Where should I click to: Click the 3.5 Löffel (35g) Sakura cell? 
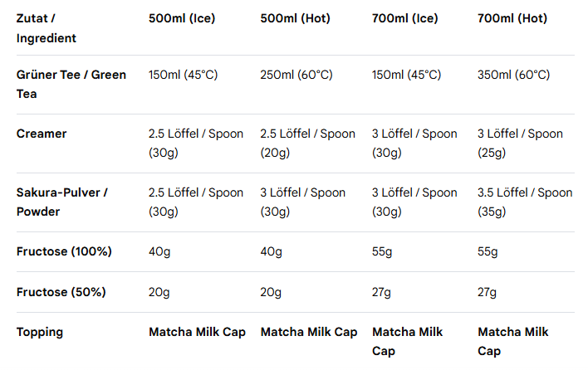coord(525,202)
